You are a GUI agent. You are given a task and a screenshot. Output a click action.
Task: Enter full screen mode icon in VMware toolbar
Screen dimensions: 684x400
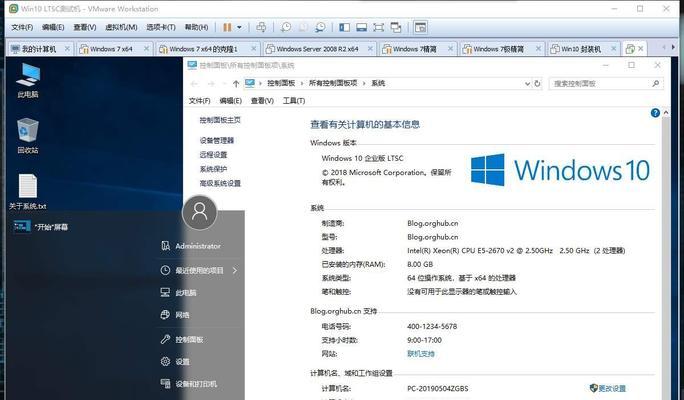pyautogui.click(x=378, y=27)
